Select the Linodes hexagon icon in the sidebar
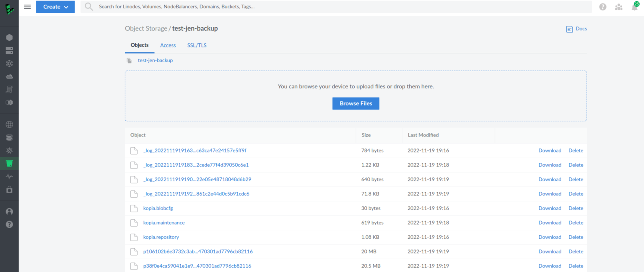644x272 pixels. point(9,37)
